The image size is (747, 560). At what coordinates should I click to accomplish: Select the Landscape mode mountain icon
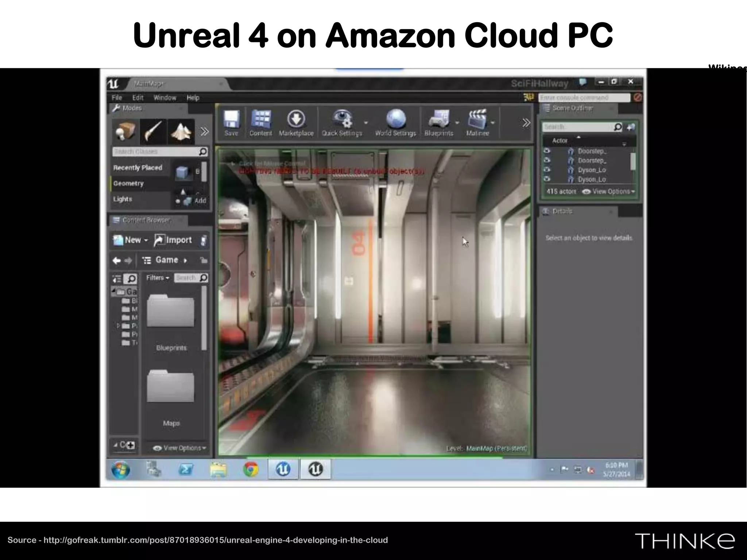pos(181,131)
